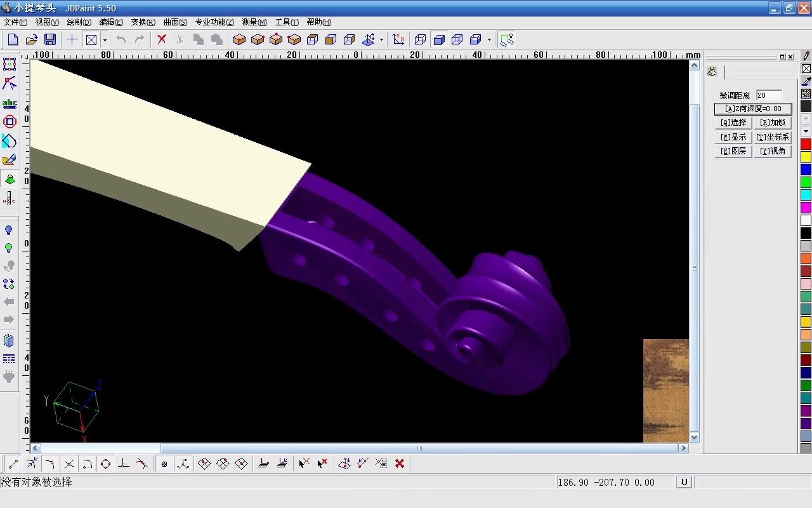The width and height of the screenshot is (812, 508).
Task: Click the red X icon on bottom toolbar
Action: [400, 464]
